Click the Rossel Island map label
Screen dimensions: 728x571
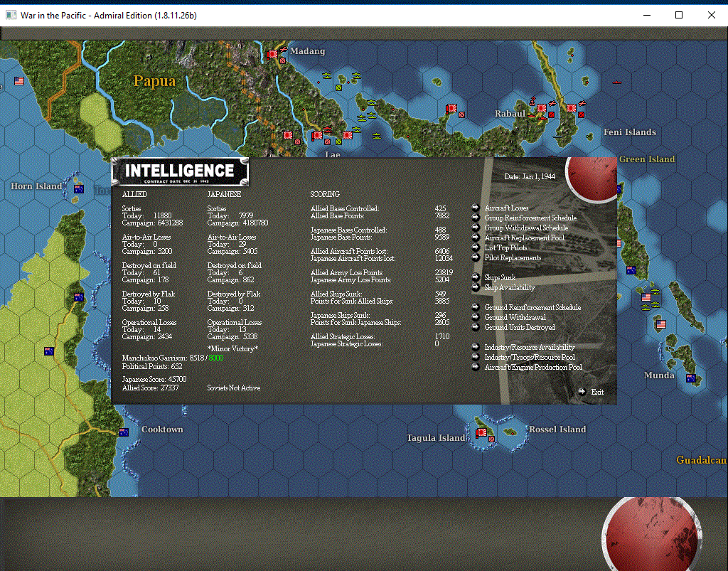tap(557, 429)
